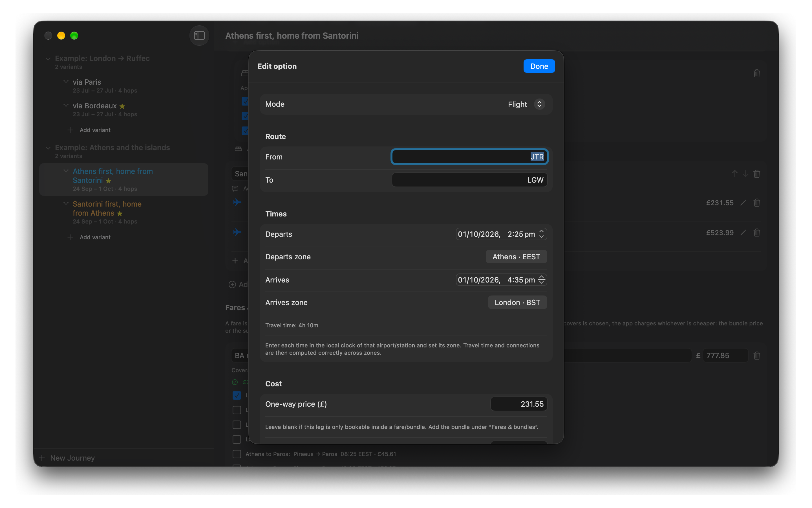This screenshot has height=508, width=812.
Task: Open the Mode Flight dropdown
Action: coord(526,104)
